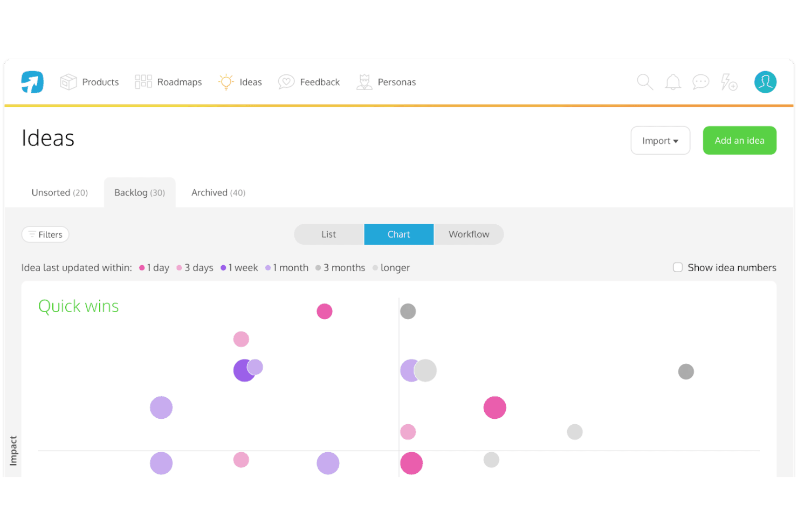Viewport: 798px width, 532px height.
Task: Open the Filters control
Action: pos(45,234)
